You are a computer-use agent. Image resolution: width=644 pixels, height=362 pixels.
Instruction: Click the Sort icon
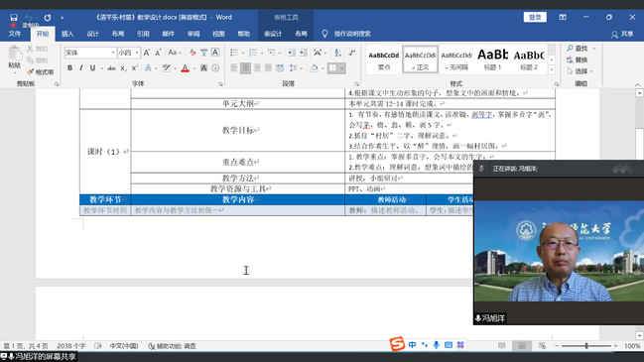[x=337, y=53]
